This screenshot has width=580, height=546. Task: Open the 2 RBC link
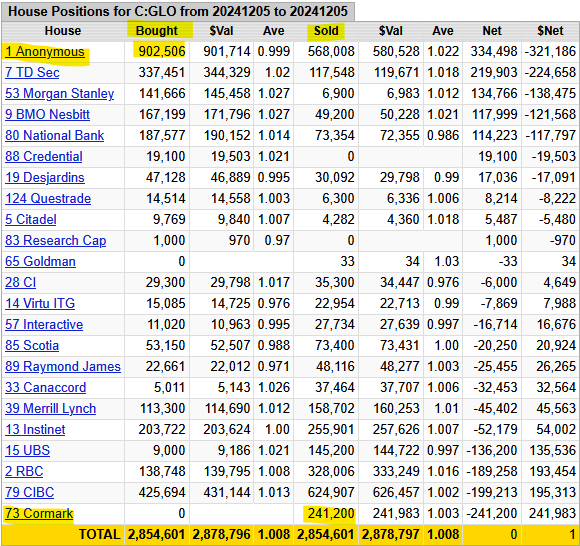click(24, 472)
